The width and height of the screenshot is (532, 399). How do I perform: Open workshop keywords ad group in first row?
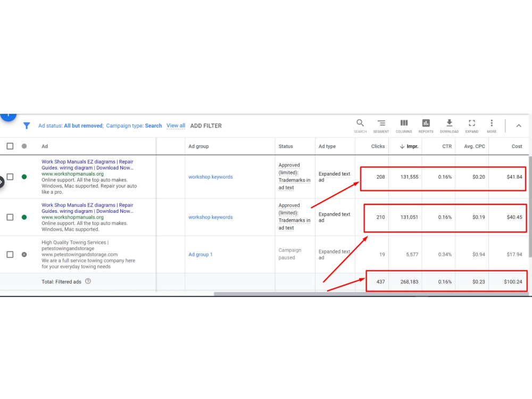(x=211, y=177)
